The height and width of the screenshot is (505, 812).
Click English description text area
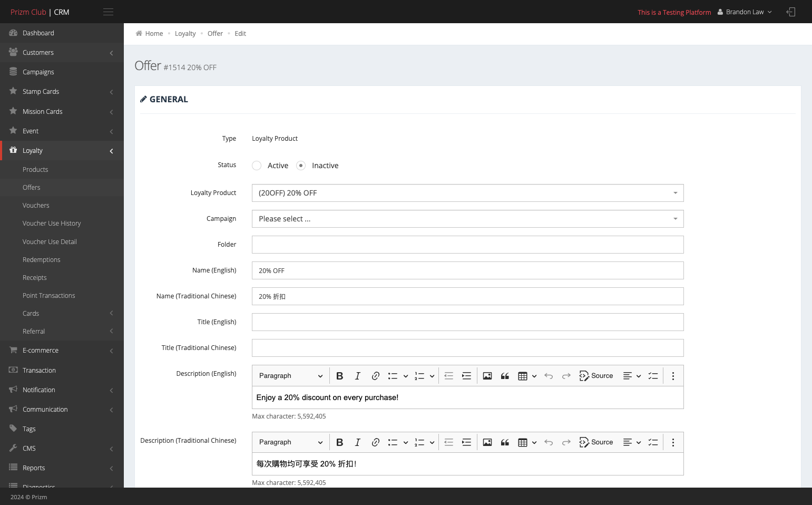coord(468,398)
